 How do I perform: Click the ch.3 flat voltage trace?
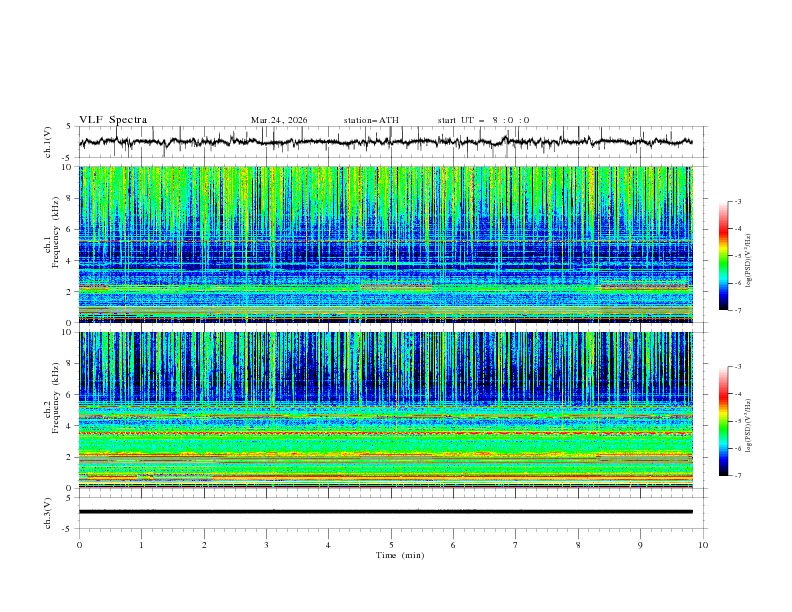pos(385,512)
